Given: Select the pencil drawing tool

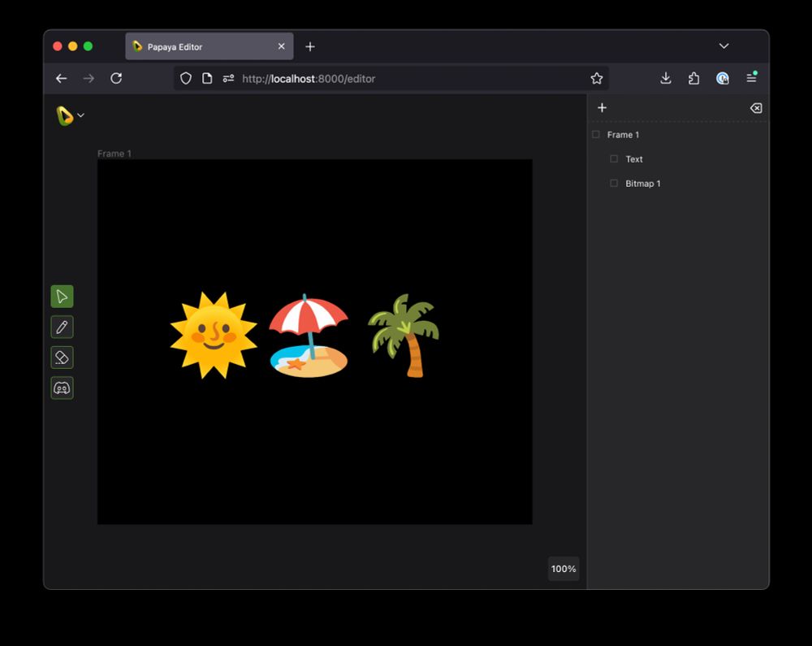Looking at the screenshot, I should point(63,327).
